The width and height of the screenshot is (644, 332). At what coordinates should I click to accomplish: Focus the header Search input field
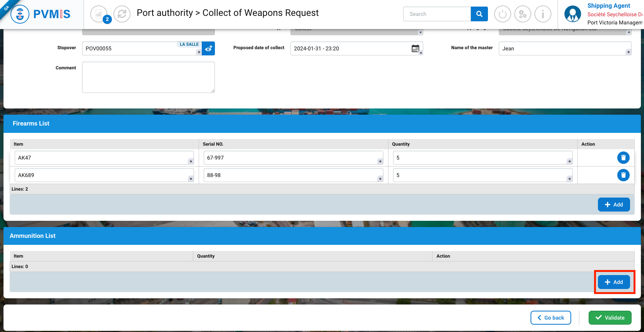tap(437, 14)
